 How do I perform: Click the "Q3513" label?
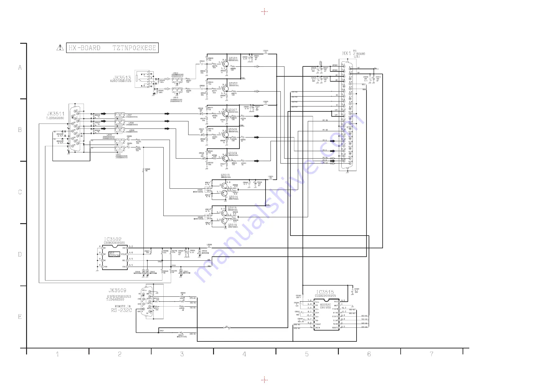(x=225, y=175)
